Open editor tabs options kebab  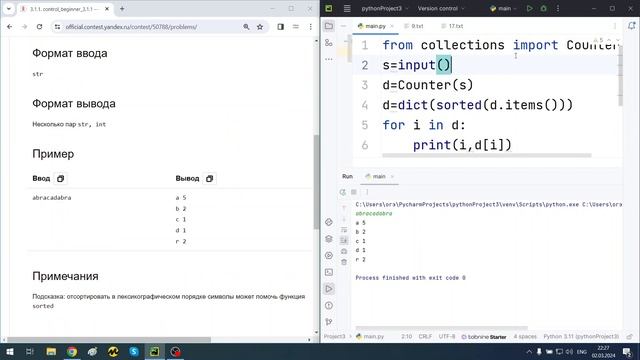coord(615,26)
